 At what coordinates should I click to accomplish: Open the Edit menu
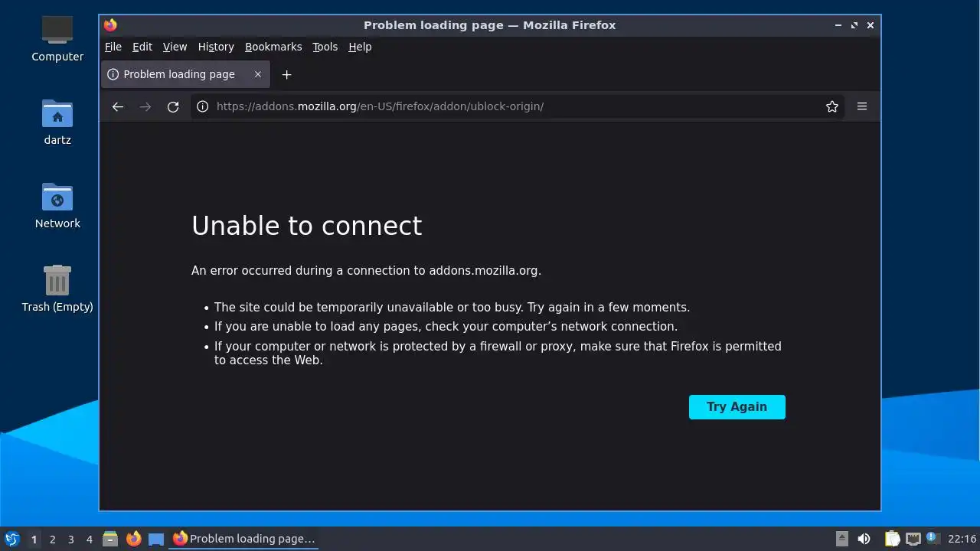tap(142, 47)
